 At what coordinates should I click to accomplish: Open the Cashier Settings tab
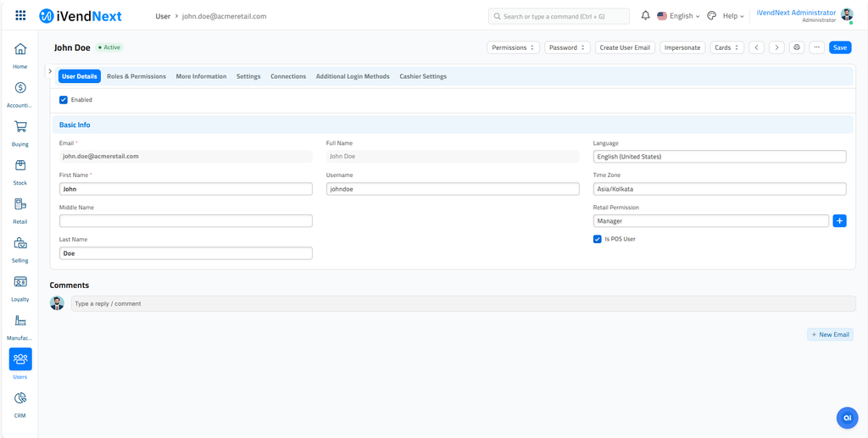click(x=423, y=76)
